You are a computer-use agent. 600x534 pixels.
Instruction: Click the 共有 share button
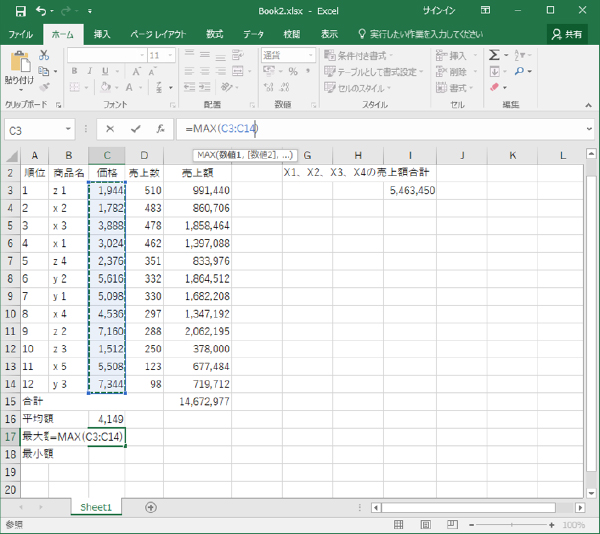567,34
